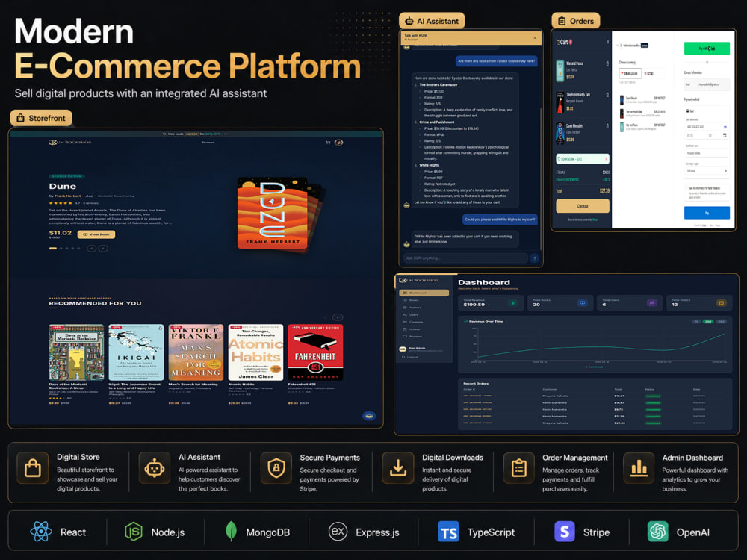Open Reviews in the admin sidebar
Screen dimensions: 747x560
coord(424,336)
